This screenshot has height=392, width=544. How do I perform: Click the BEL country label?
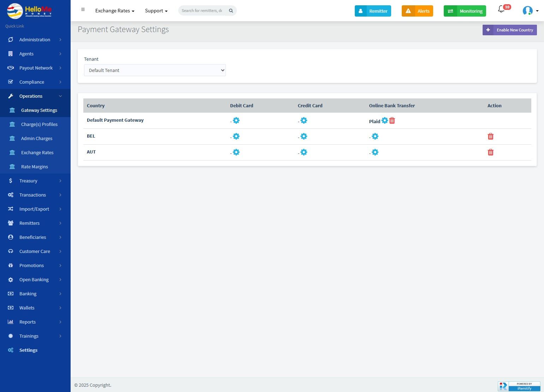click(x=91, y=136)
